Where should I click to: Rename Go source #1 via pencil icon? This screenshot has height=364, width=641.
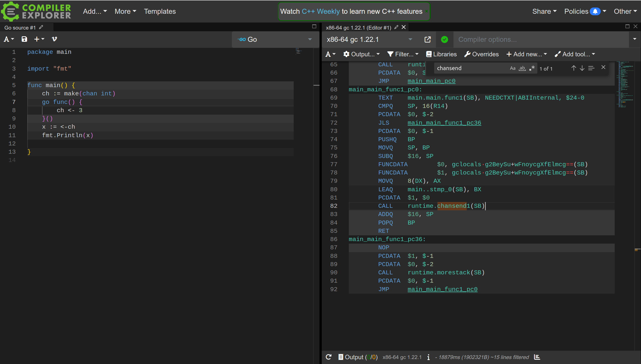pyautogui.click(x=41, y=27)
